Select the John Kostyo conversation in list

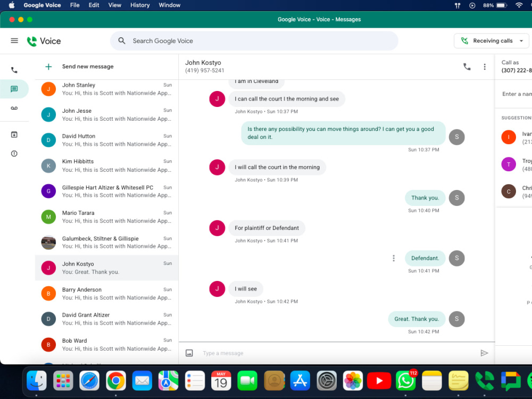pyautogui.click(x=106, y=268)
